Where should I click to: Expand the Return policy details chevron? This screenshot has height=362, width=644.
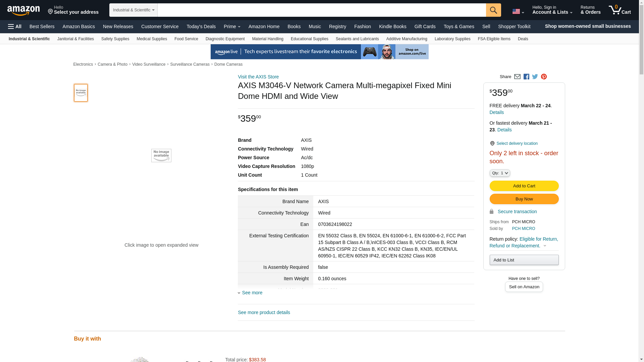coord(545,246)
